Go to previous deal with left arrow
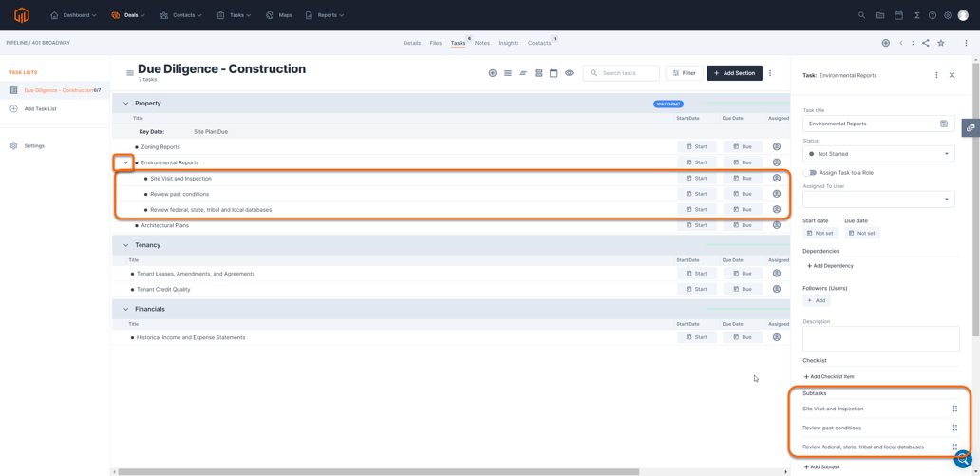This screenshot has width=980, height=476. [900, 43]
